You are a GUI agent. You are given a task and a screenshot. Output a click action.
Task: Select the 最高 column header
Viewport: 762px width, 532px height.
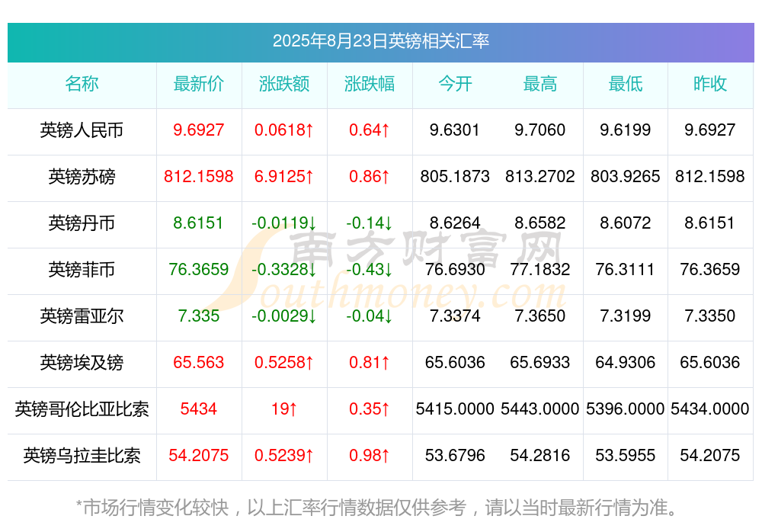pos(540,84)
